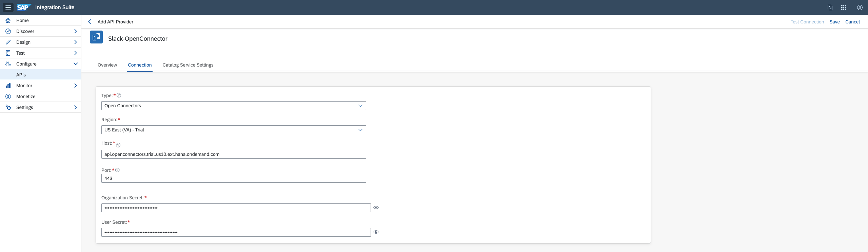Click the Port field help icon

(117, 170)
